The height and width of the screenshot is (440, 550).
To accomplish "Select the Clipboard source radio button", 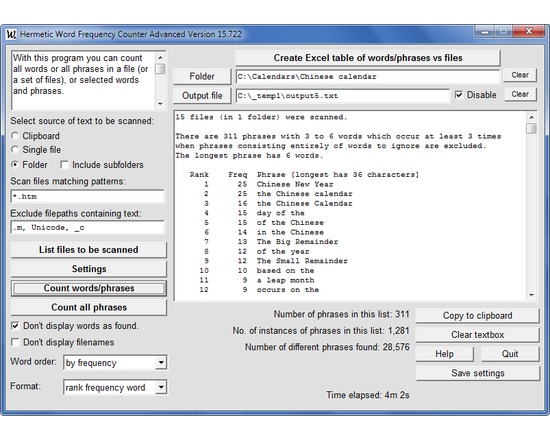I will (x=15, y=136).
